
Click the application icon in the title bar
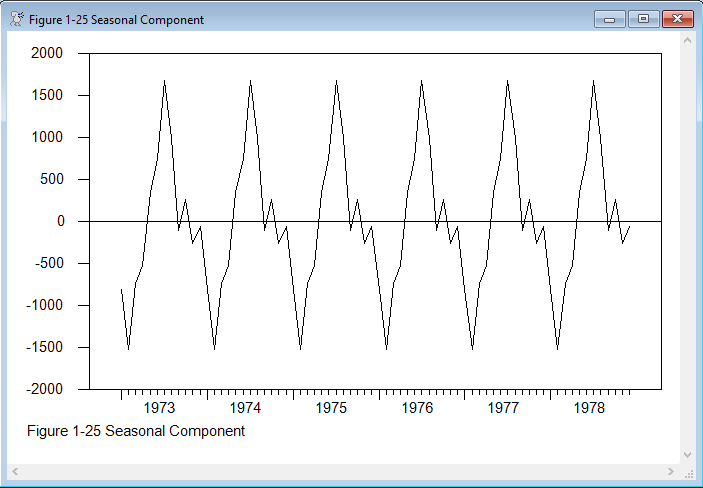[17, 19]
